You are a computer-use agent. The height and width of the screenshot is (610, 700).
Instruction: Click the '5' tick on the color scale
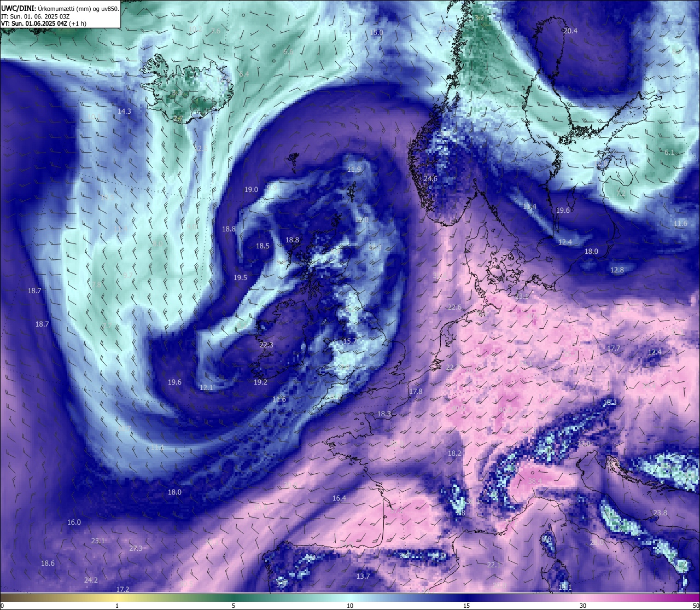click(x=234, y=606)
